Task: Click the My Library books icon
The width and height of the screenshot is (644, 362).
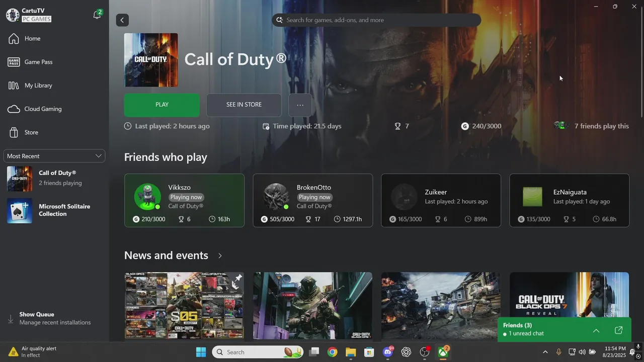Action: pos(14,85)
